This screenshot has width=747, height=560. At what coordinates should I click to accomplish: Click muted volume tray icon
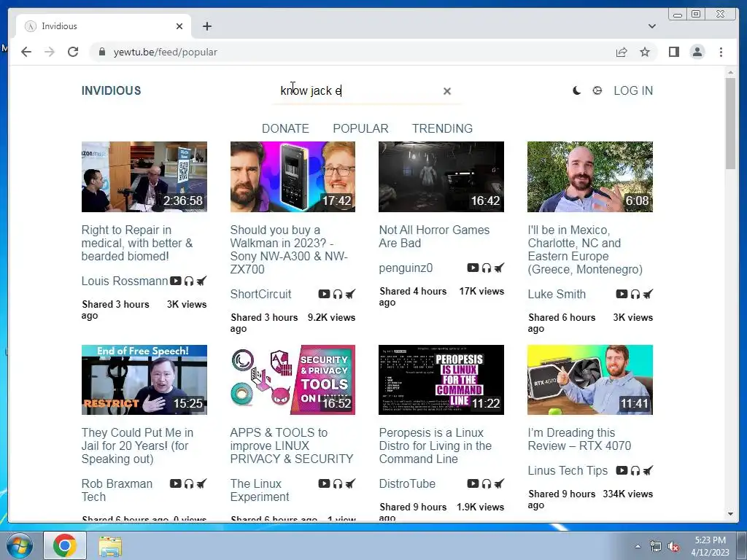click(x=673, y=546)
